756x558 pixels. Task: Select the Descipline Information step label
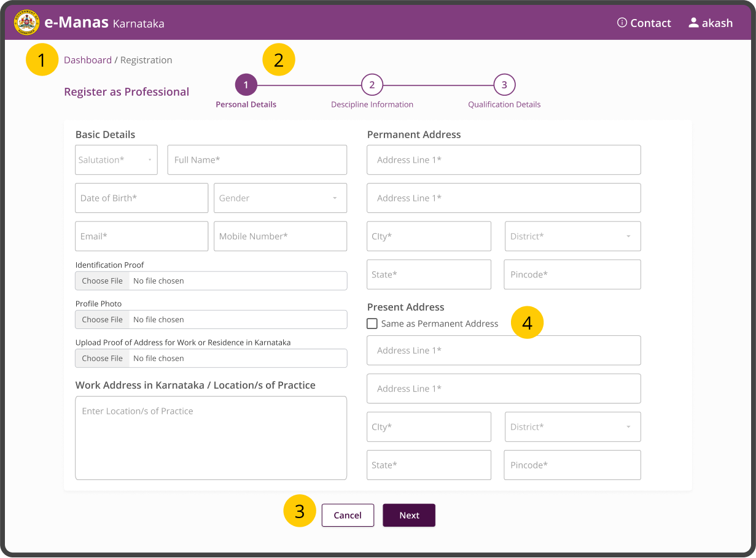372,104
